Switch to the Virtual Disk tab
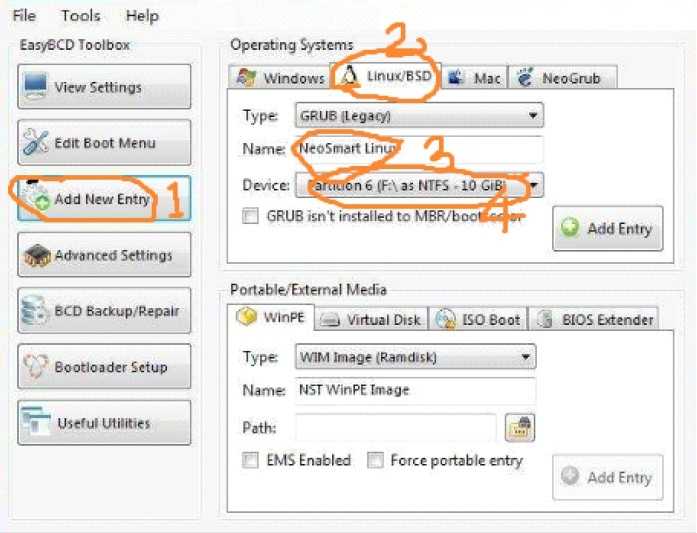 371,319
